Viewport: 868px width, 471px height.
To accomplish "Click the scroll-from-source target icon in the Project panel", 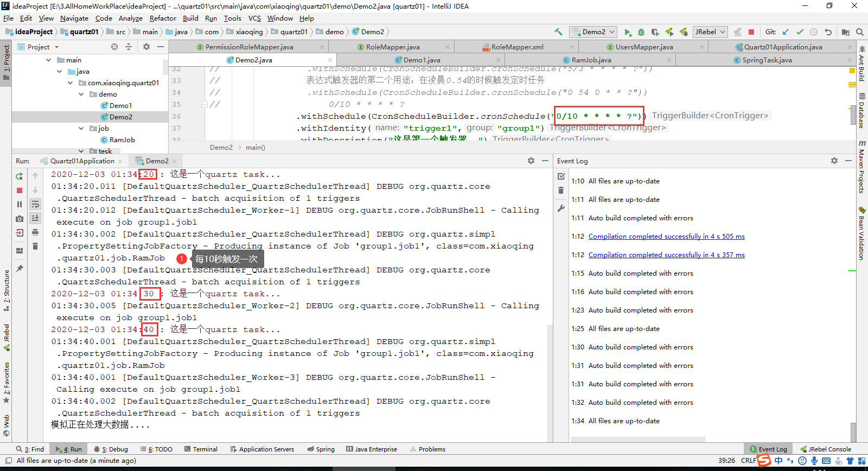I will [x=114, y=47].
